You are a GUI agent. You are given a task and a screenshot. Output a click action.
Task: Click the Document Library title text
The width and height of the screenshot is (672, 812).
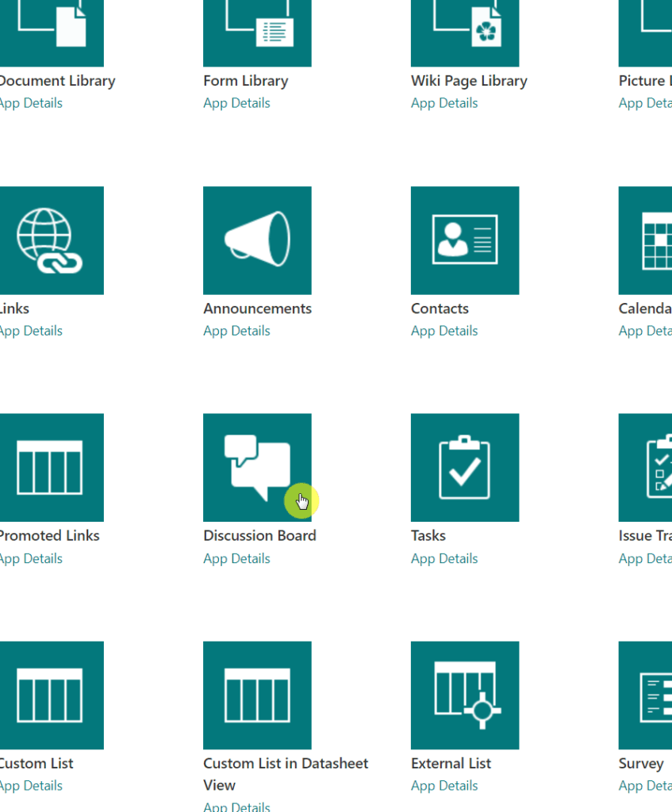click(57, 81)
